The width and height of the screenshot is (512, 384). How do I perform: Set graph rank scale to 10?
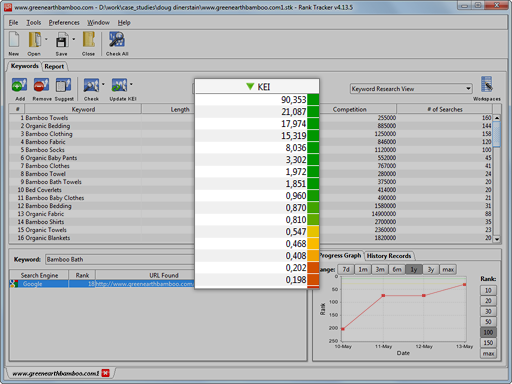[x=488, y=290]
